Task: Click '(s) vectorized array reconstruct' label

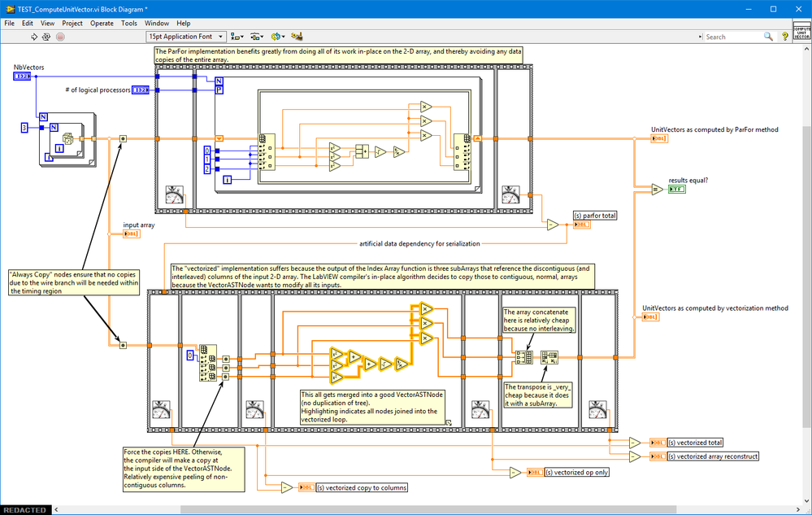Action: pyautogui.click(x=713, y=456)
